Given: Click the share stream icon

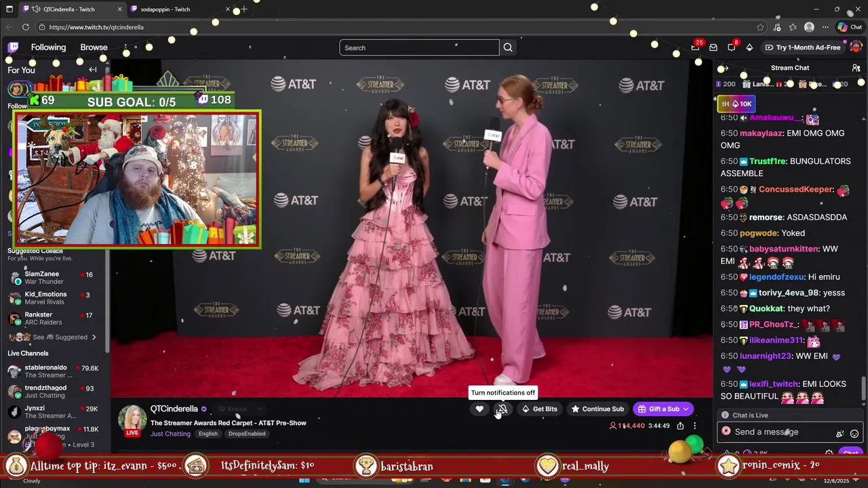Looking at the screenshot, I should pyautogui.click(x=680, y=426).
